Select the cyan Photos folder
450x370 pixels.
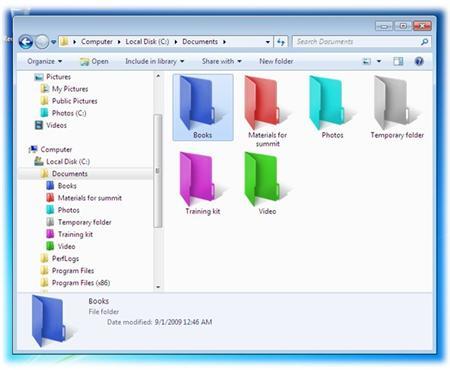(332, 107)
